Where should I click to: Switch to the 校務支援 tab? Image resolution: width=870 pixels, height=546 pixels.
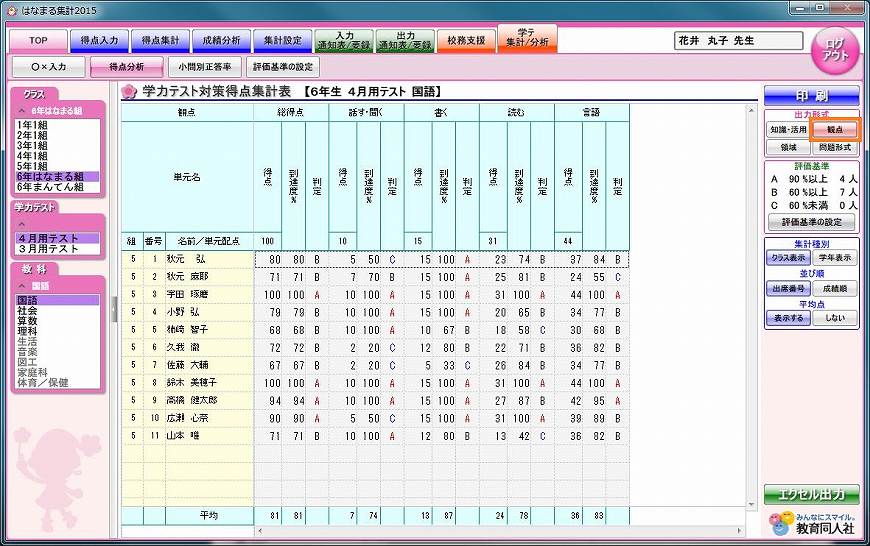[x=466, y=41]
